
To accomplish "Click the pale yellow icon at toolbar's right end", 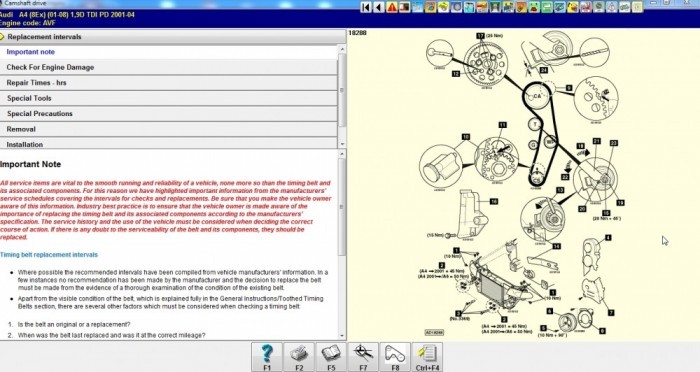I will pyautogui.click(x=637, y=7).
